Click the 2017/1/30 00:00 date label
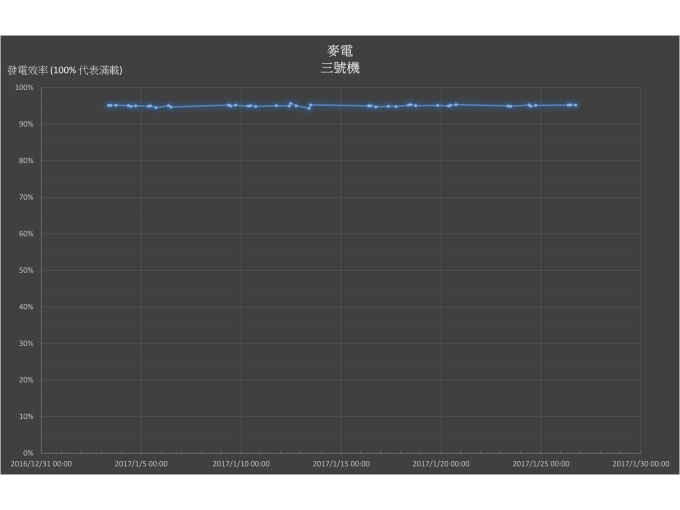Image resolution: width=680 pixels, height=510 pixels. [x=641, y=464]
